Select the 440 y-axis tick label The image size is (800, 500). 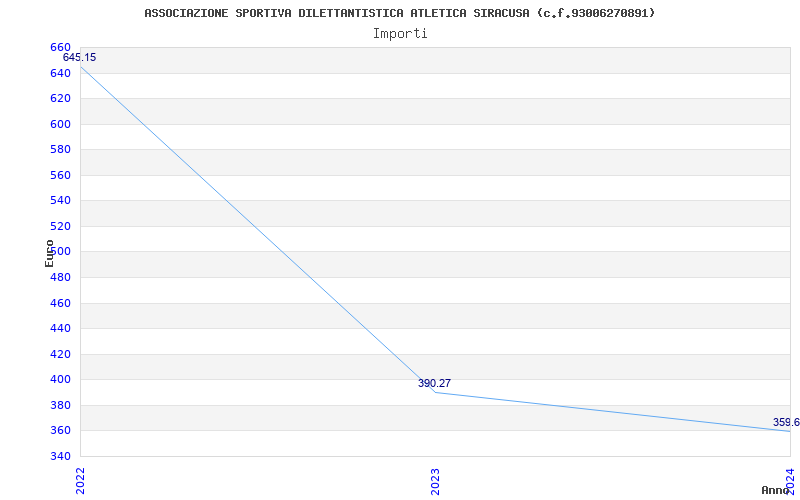60,329
